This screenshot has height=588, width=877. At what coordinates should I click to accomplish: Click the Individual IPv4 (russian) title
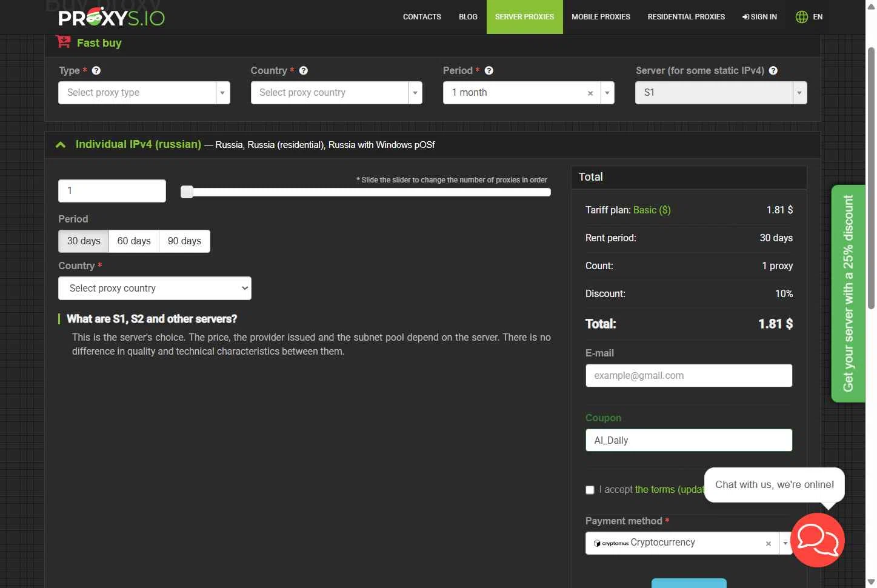point(138,144)
